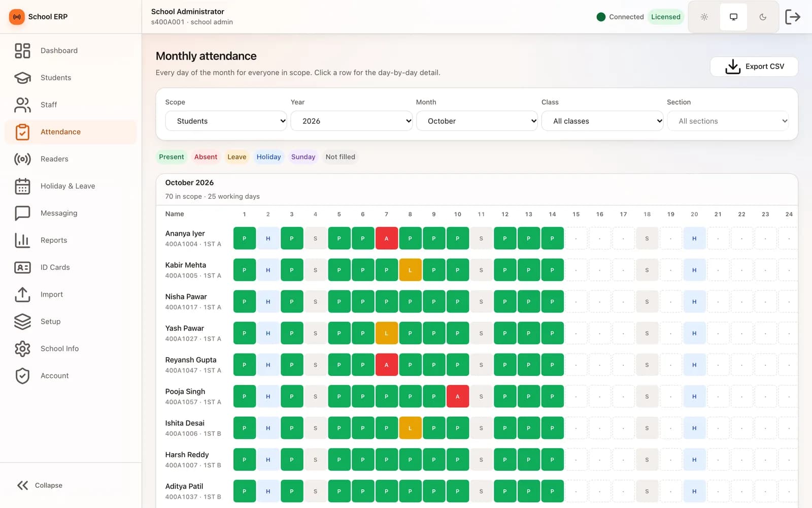
Task: Open School Info menu item
Action: pyautogui.click(x=71, y=348)
